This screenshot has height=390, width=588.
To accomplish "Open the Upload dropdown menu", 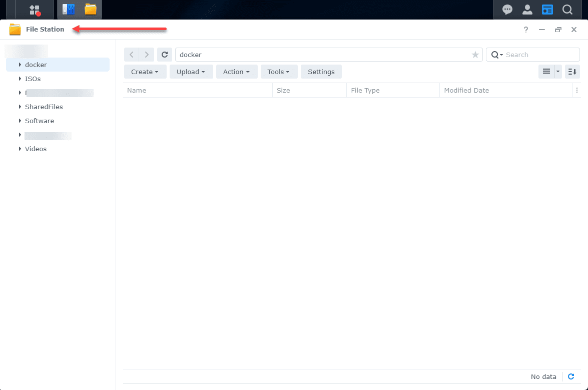I will 191,72.
